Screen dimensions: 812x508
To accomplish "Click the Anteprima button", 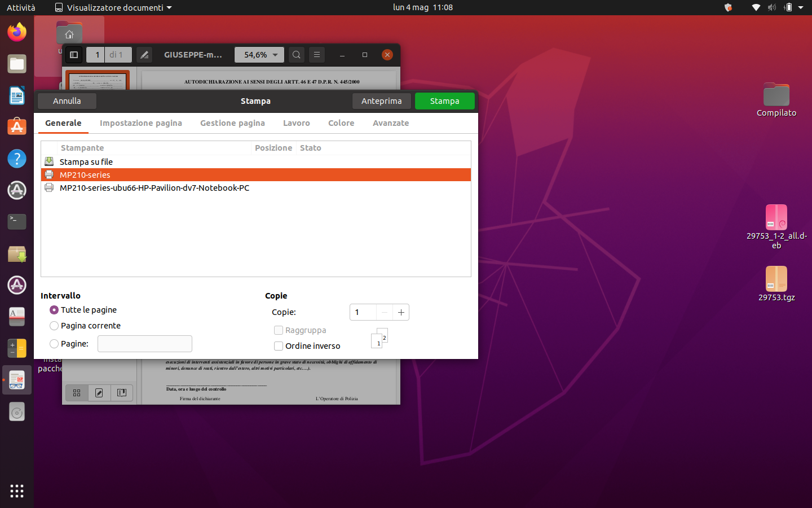I will point(382,101).
